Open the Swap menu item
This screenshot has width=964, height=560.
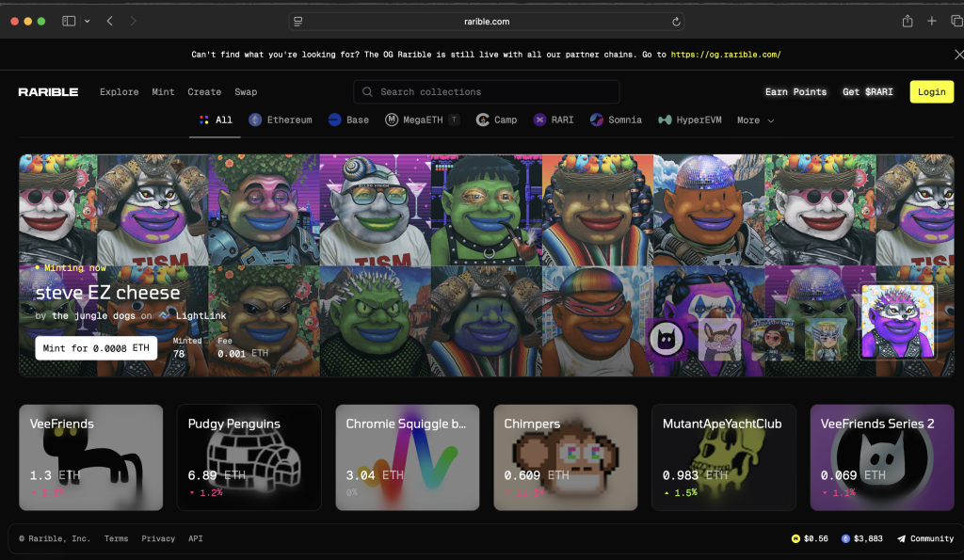coord(246,92)
